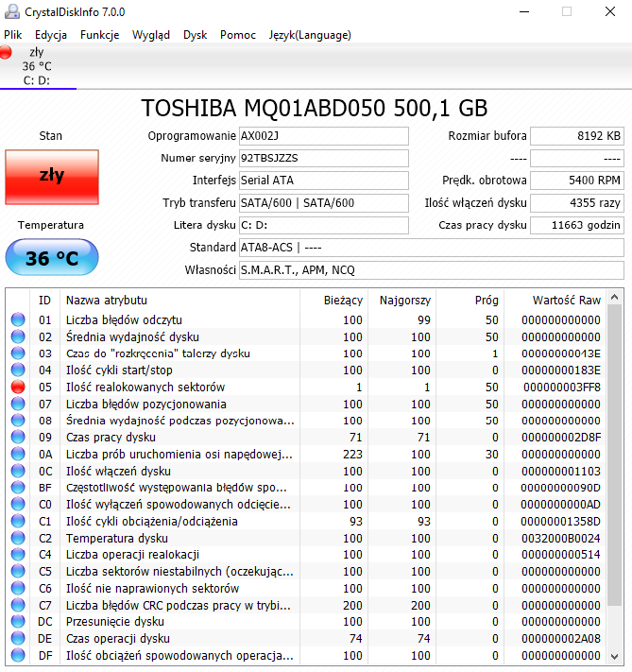Click the attribute list scrollbar thumb
Image resolution: width=632 pixels, height=672 pixels.
[x=614, y=455]
